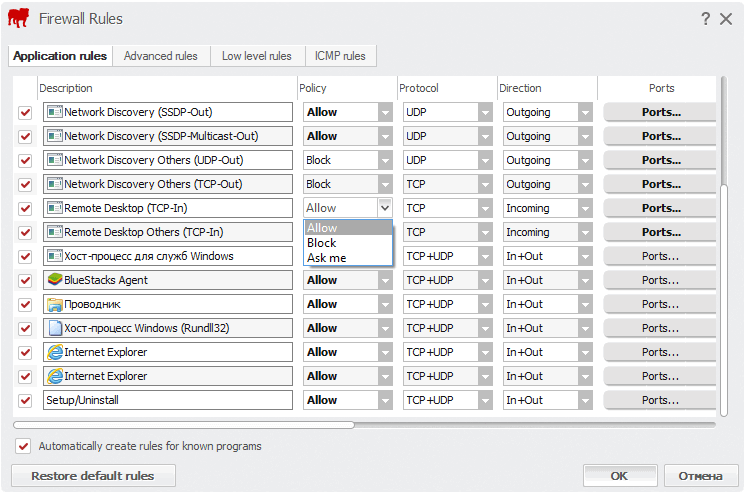Click the BlueStacks Agent app icon
Image resolution: width=745 pixels, height=494 pixels.
[x=55, y=280]
